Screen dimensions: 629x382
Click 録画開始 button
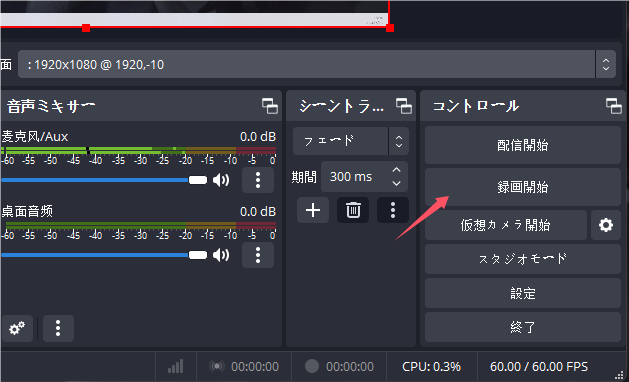pos(523,187)
